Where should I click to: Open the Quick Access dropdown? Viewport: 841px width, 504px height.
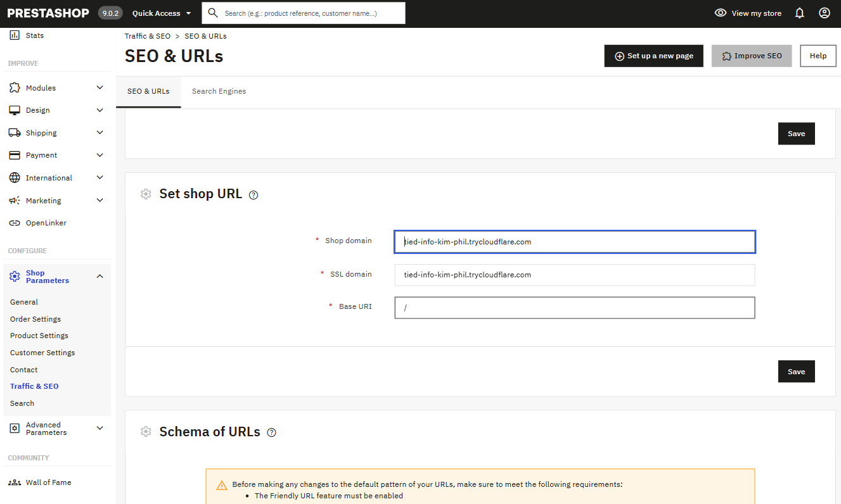pos(162,13)
